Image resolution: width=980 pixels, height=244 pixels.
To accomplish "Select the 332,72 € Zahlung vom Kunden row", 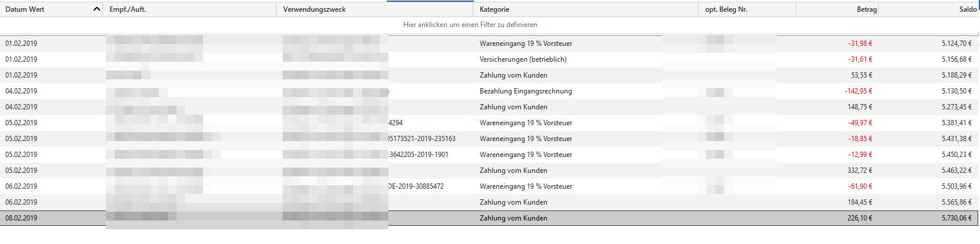I will click(489, 171).
